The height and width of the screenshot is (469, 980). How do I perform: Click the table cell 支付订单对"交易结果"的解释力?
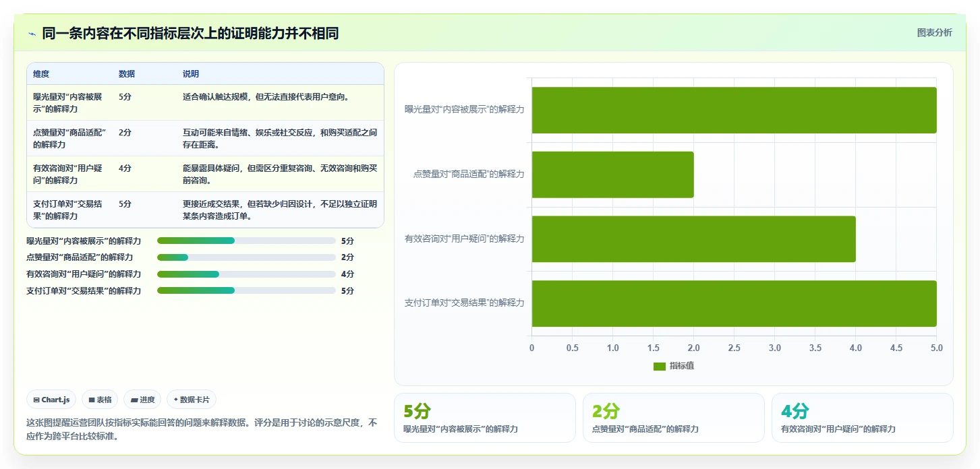pyautogui.click(x=69, y=210)
